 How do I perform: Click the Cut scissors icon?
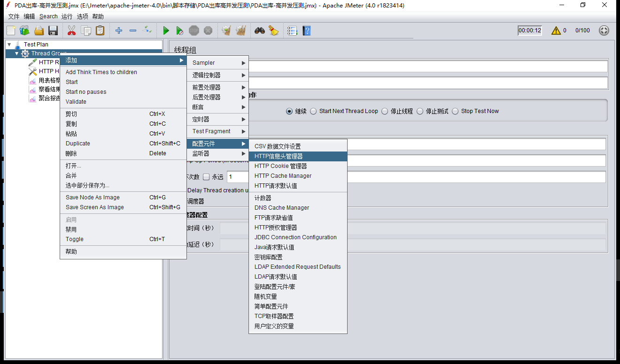coord(71,30)
